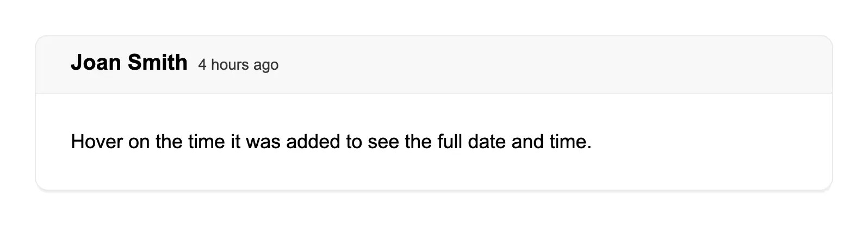
Task: Click the "Joan Smith" author name
Action: [129, 63]
